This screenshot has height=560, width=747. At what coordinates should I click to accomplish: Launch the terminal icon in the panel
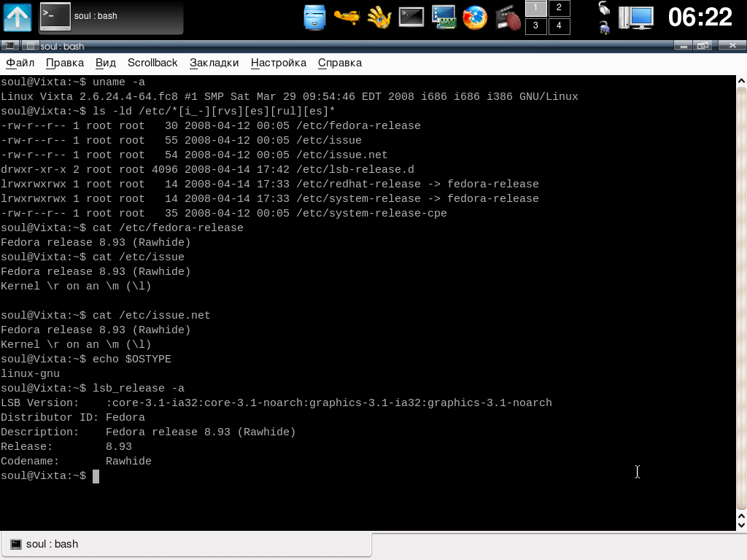click(411, 17)
